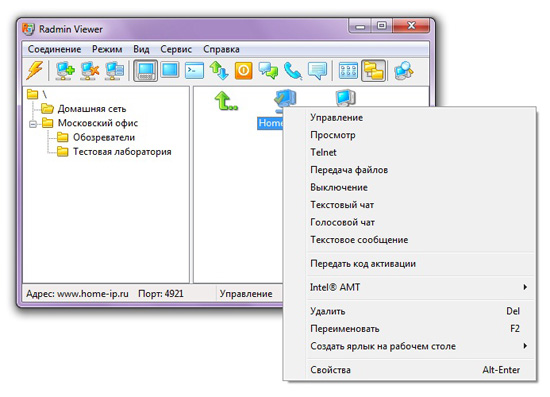Click the Radmin Viewer title bar logo
The image size is (550, 397).
point(28,29)
